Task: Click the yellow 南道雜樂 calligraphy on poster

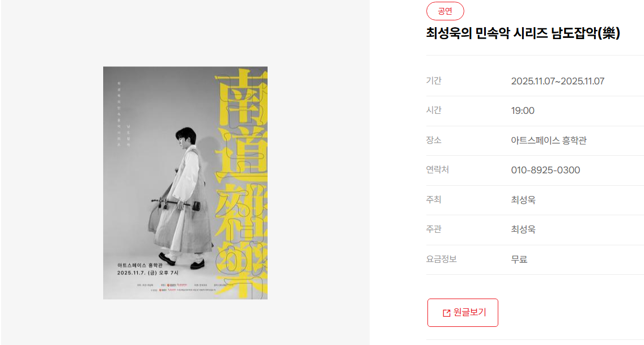Action: coord(241,183)
